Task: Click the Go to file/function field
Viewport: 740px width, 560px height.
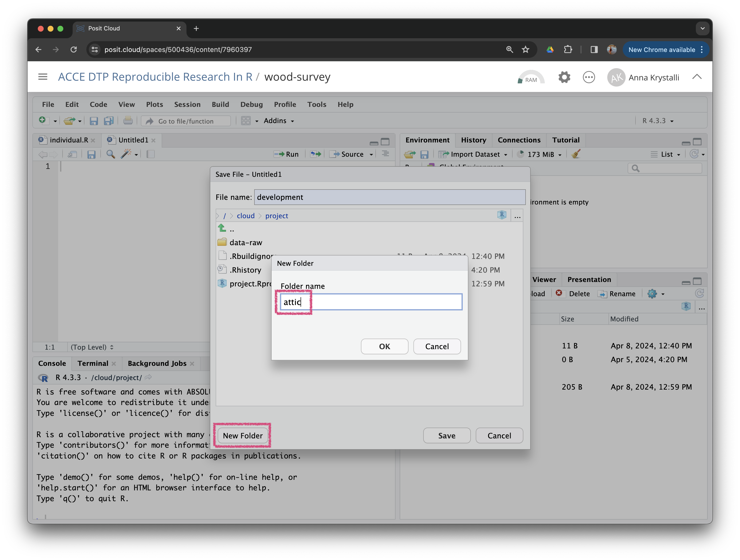Action: click(186, 121)
